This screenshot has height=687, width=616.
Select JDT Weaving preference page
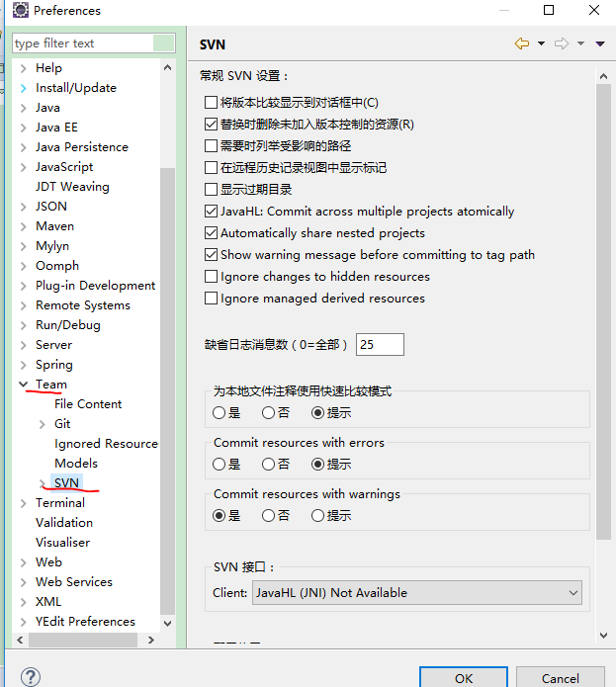click(72, 187)
